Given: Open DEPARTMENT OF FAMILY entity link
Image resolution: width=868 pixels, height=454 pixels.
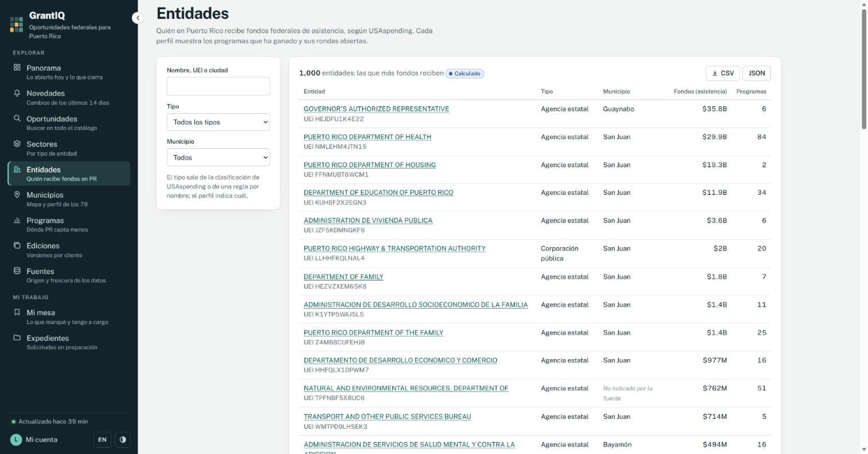Looking at the screenshot, I should 343,276.
